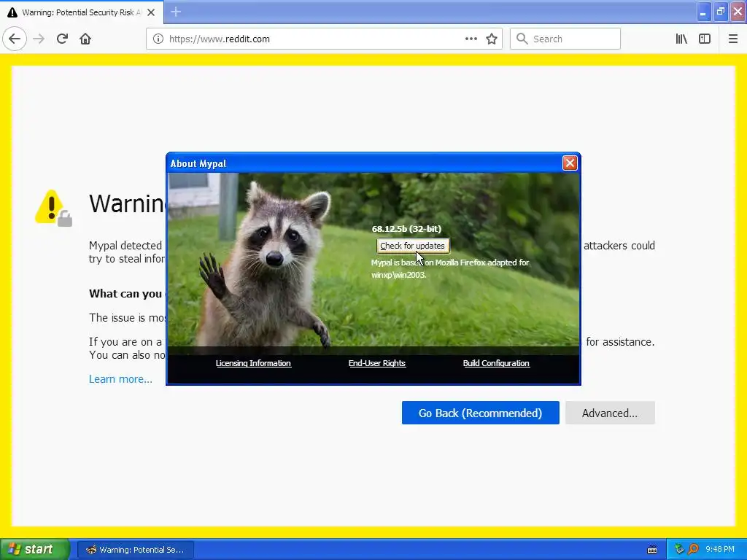Select the Warning: Potential Security Risk tab
The image size is (747, 560).
point(82,12)
